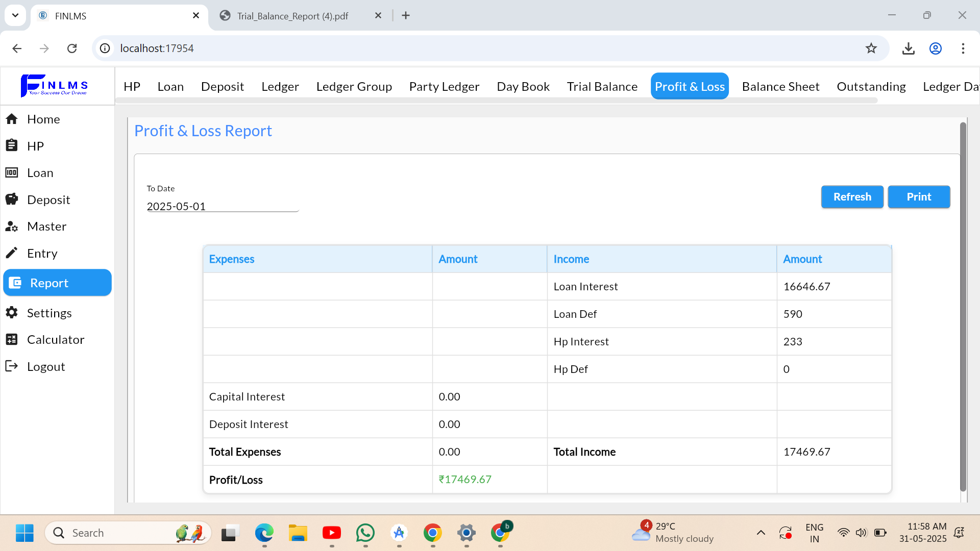Click the Loan money icon in sidebar
980x551 pixels.
tap(12, 172)
